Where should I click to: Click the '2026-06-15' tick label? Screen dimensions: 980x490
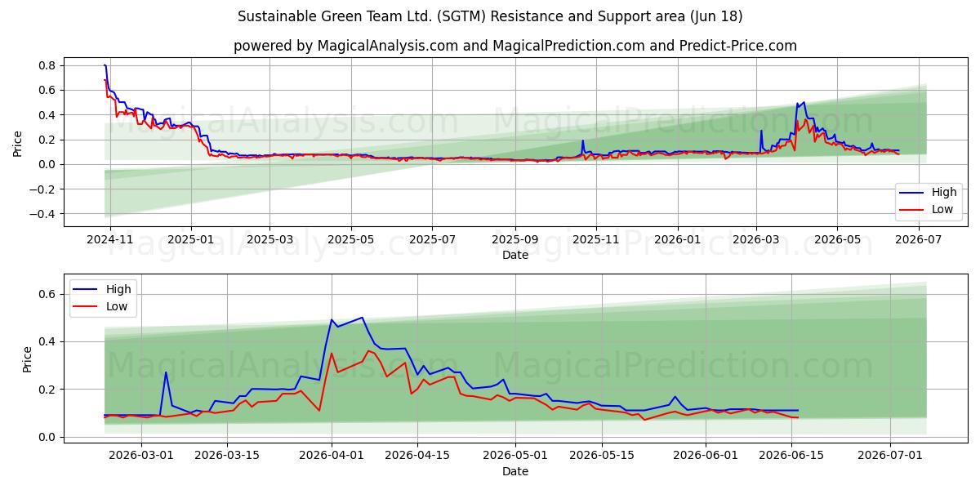point(791,456)
